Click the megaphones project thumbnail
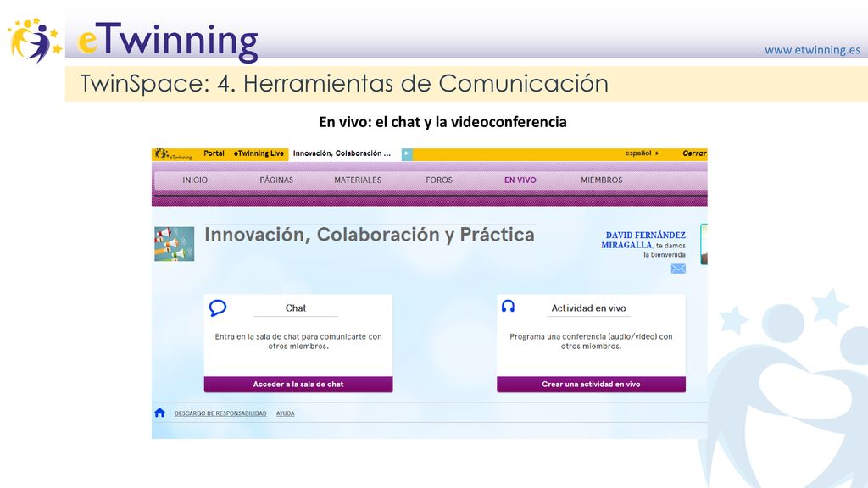868x488 pixels. pyautogui.click(x=175, y=244)
